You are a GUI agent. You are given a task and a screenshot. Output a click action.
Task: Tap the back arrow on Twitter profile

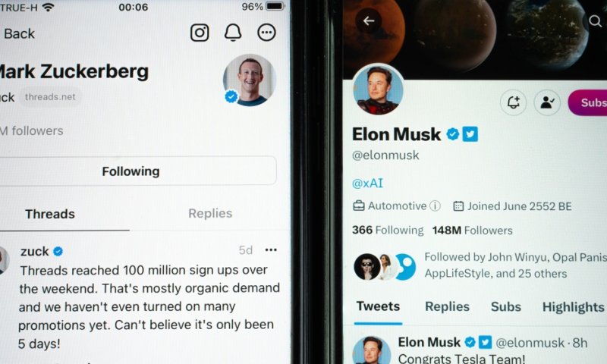tap(369, 20)
